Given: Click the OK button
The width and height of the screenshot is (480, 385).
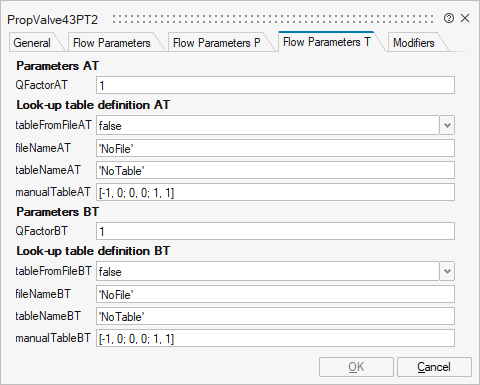Looking at the screenshot, I should pos(356,367).
